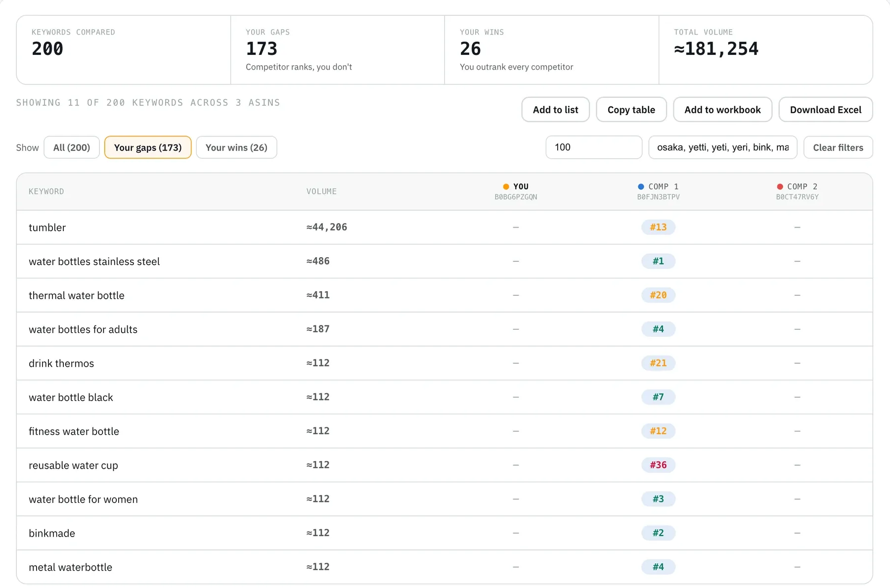Click the Add to list button
Screen dimensions: 890x588
(x=555, y=109)
